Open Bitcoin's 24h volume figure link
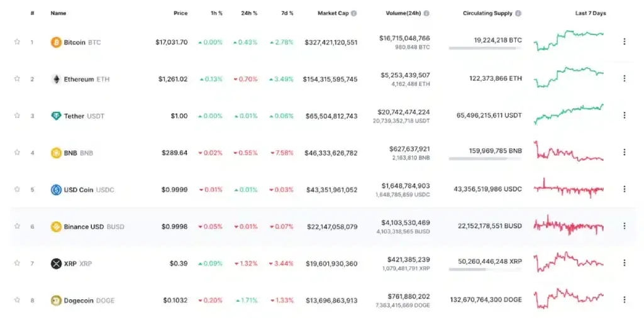 click(x=404, y=38)
